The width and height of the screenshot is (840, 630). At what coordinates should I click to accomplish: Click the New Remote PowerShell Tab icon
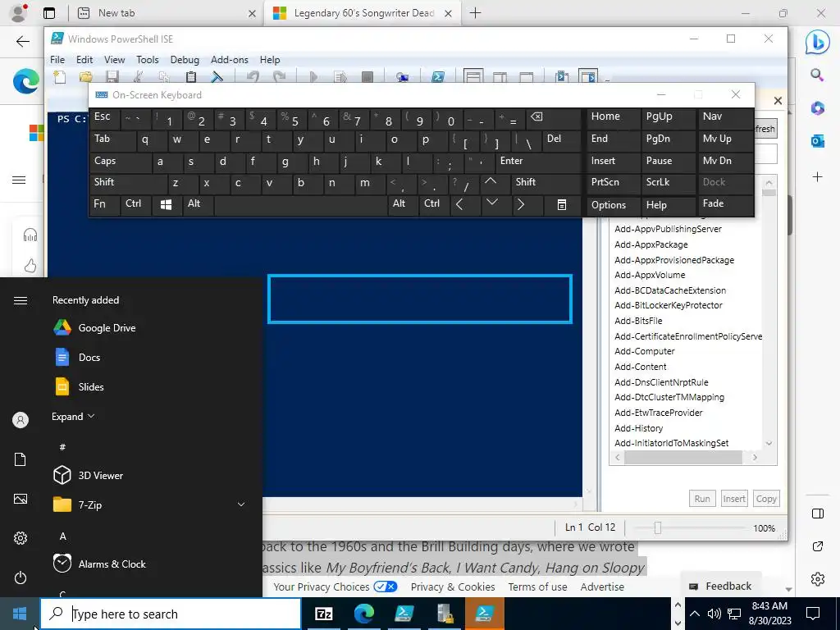pos(402,77)
